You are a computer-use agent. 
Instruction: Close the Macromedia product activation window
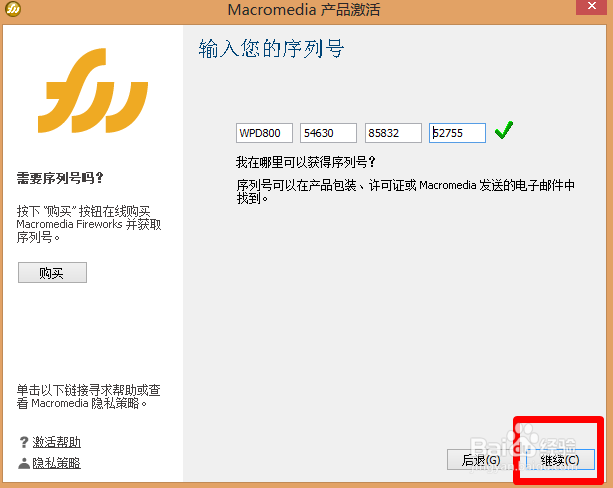[591, 7]
